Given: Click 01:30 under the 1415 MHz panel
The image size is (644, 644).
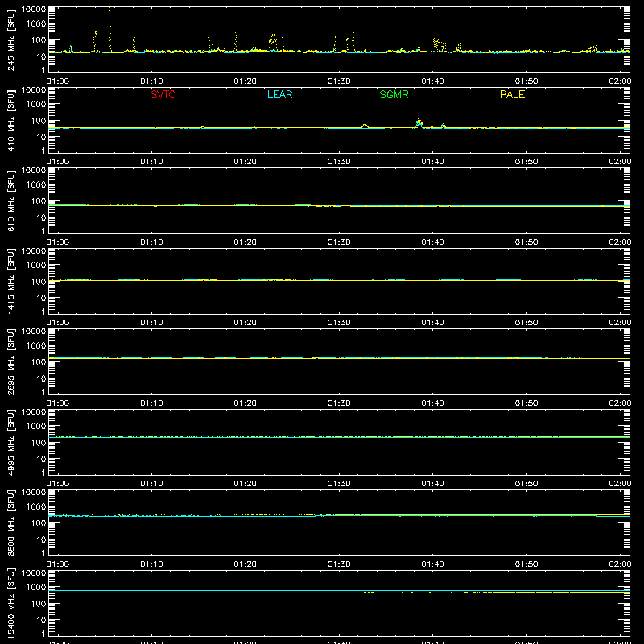Looking at the screenshot, I should click(339, 323).
